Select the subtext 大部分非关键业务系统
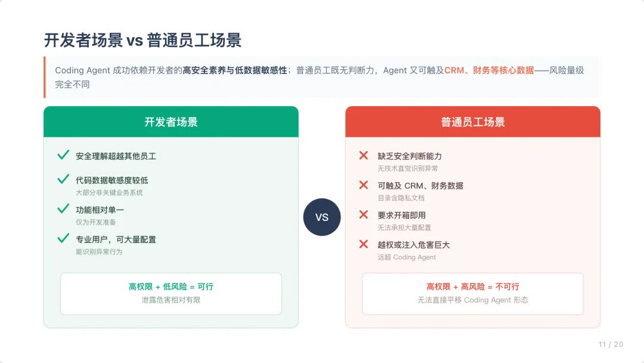This screenshot has width=644, height=363. click(x=109, y=192)
